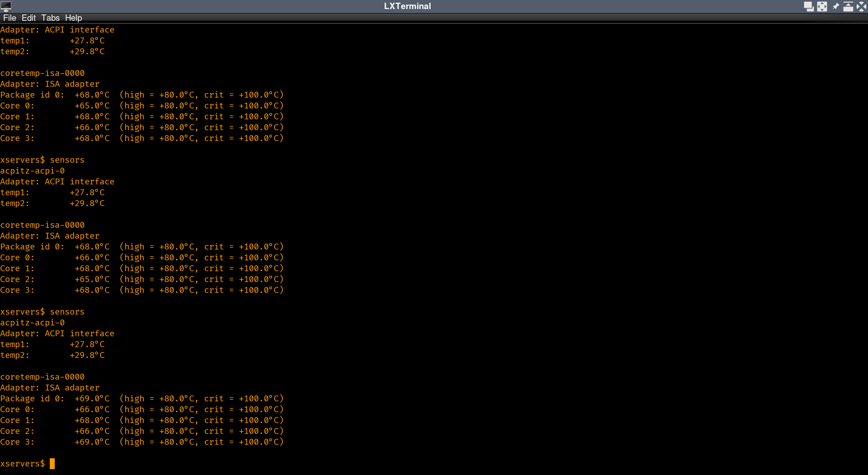
Task: Click the Core 2 +65.0°C reading
Action: (x=92, y=279)
